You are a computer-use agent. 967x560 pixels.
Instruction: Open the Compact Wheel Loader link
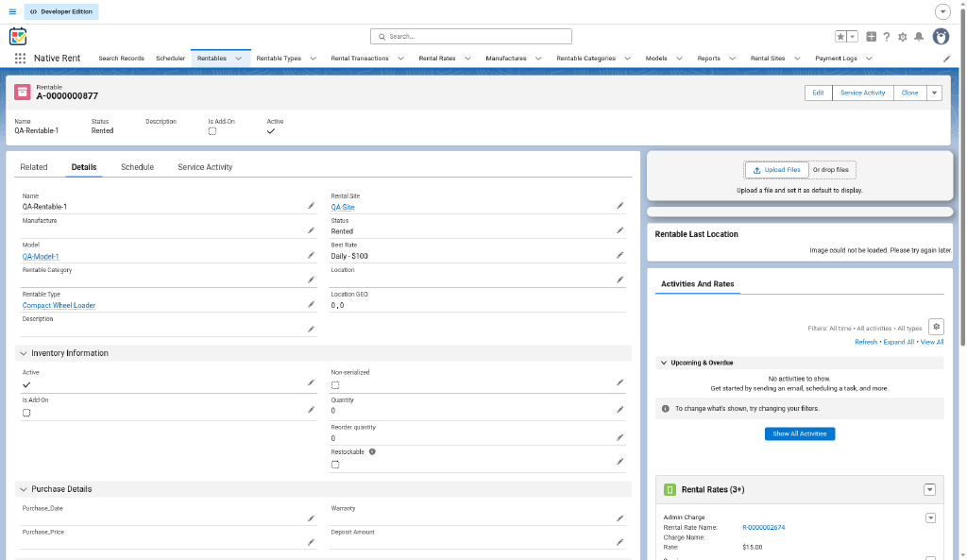click(x=59, y=305)
